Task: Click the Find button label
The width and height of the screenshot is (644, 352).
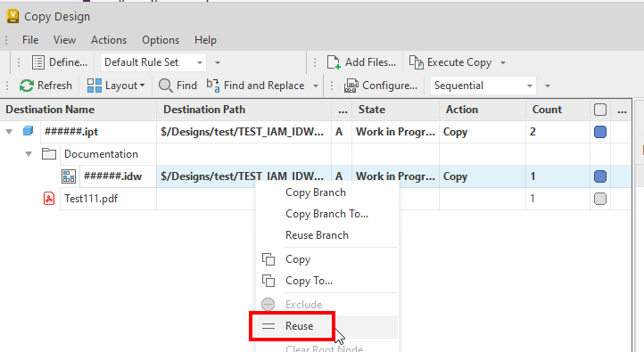Action: (187, 86)
